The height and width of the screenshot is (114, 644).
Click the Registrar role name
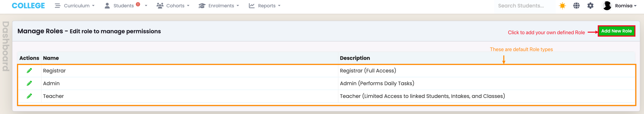pos(54,71)
